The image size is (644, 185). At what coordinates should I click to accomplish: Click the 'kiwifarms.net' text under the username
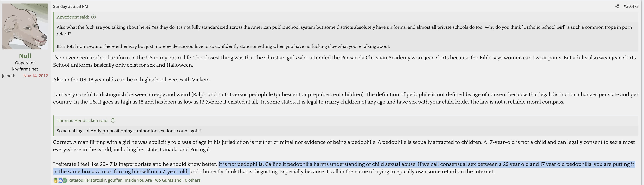click(x=25, y=69)
